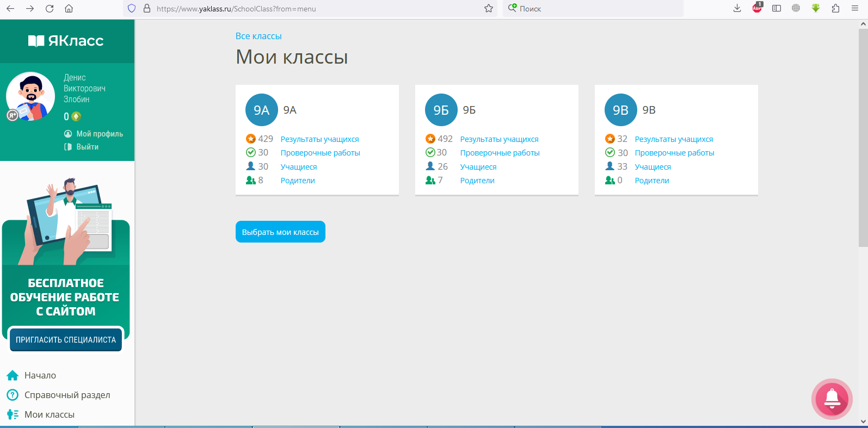Click the pink notification bell icon
868x428 pixels.
[x=832, y=399]
